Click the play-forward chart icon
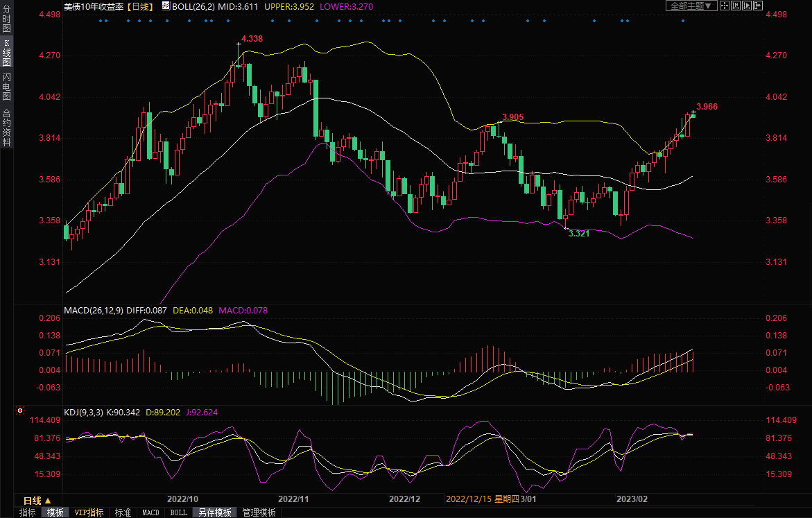The height and width of the screenshot is (518, 812). [747, 6]
